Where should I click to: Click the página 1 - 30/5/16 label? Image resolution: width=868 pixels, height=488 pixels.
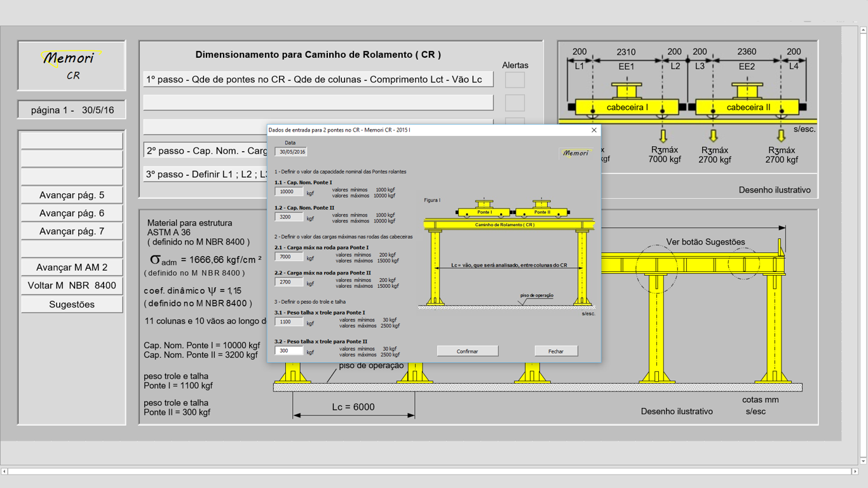pos(72,110)
